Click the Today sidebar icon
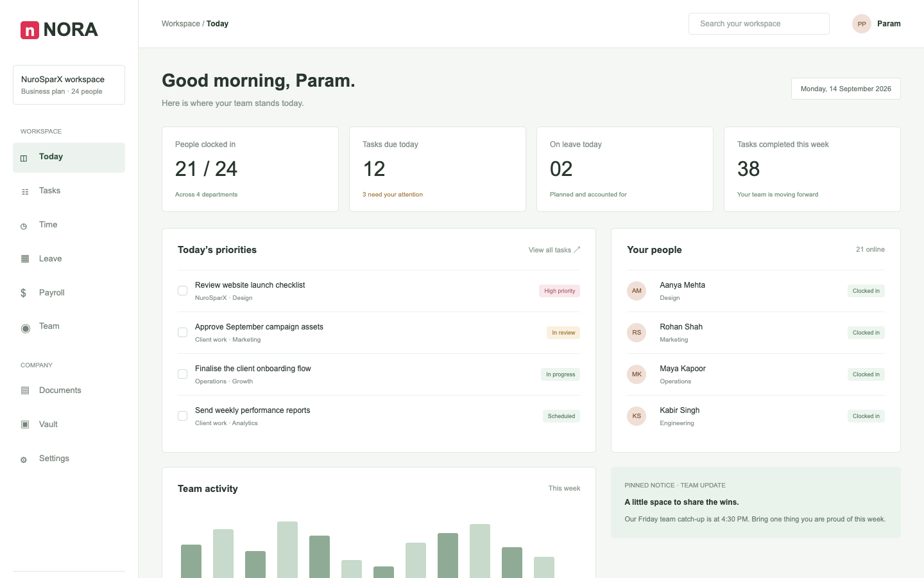 coord(24,158)
